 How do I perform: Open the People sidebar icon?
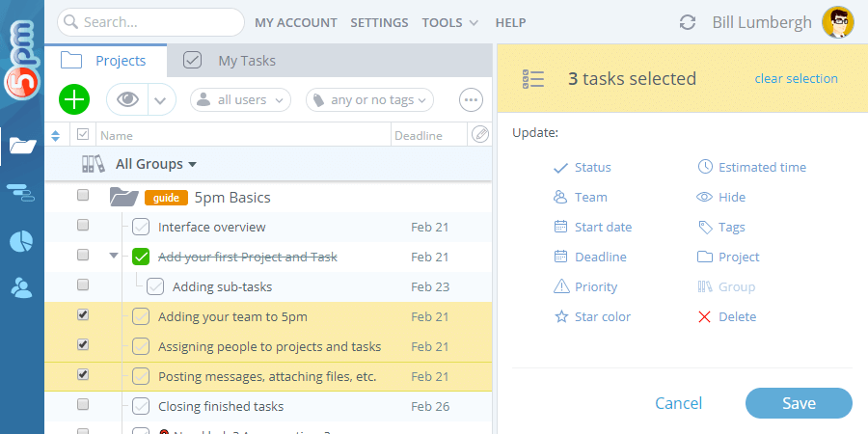tap(21, 287)
